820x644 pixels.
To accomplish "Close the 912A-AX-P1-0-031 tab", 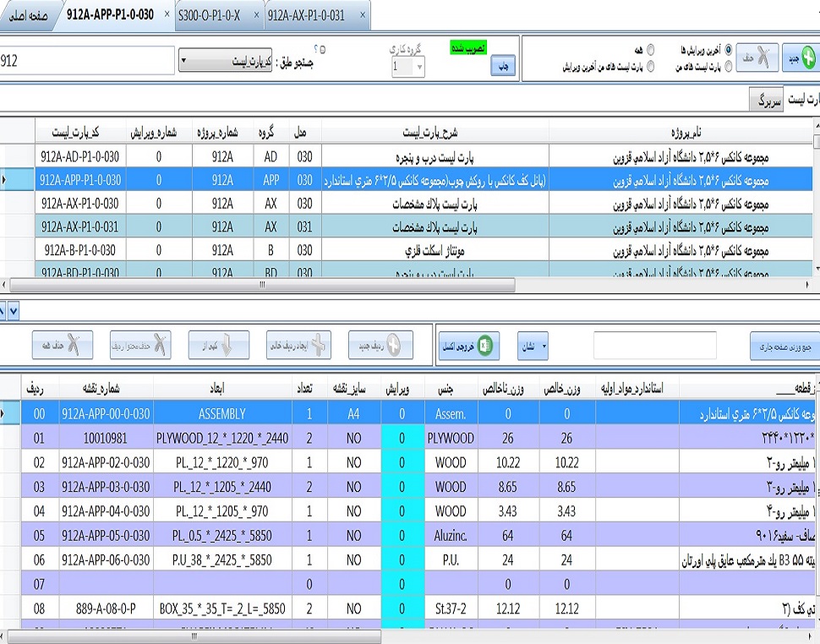I will (x=363, y=15).
